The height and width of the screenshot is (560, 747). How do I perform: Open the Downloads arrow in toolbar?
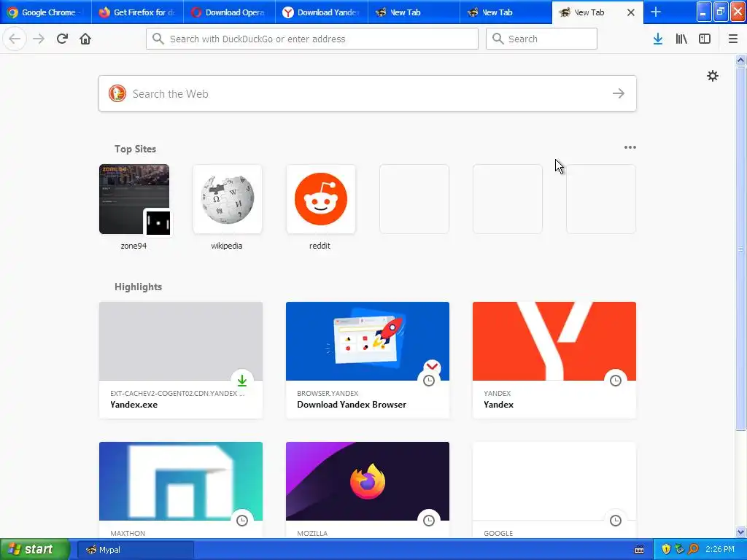click(x=658, y=39)
